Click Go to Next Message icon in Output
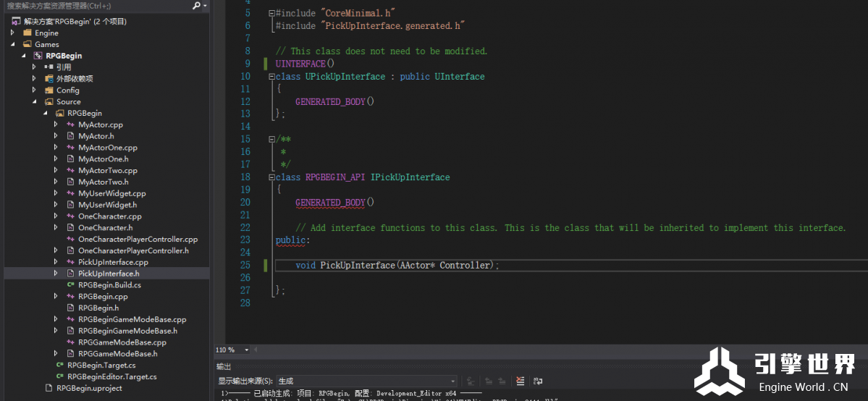 502,381
